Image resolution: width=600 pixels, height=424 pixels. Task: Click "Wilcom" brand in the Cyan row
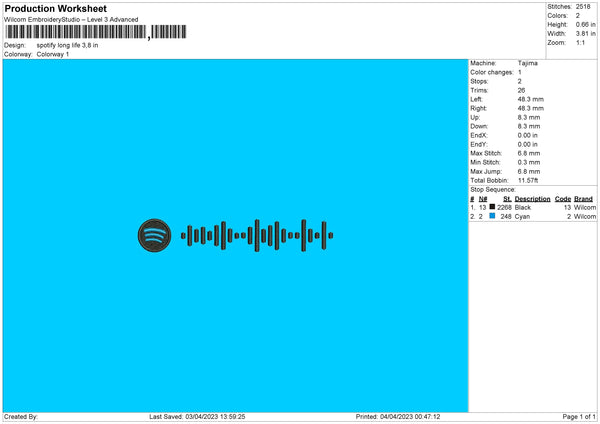pyautogui.click(x=585, y=217)
